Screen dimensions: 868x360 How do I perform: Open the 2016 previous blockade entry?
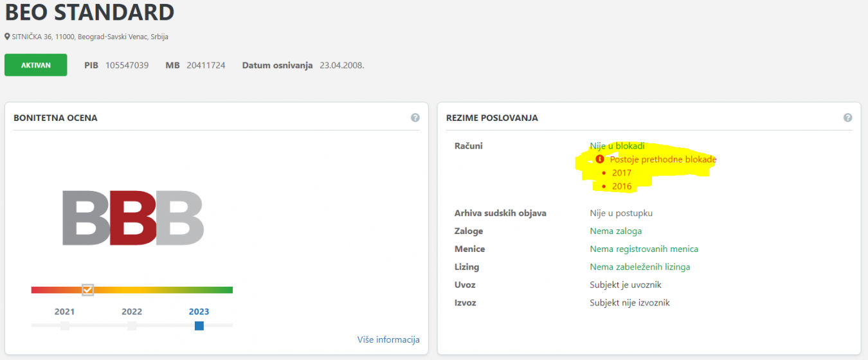click(622, 186)
